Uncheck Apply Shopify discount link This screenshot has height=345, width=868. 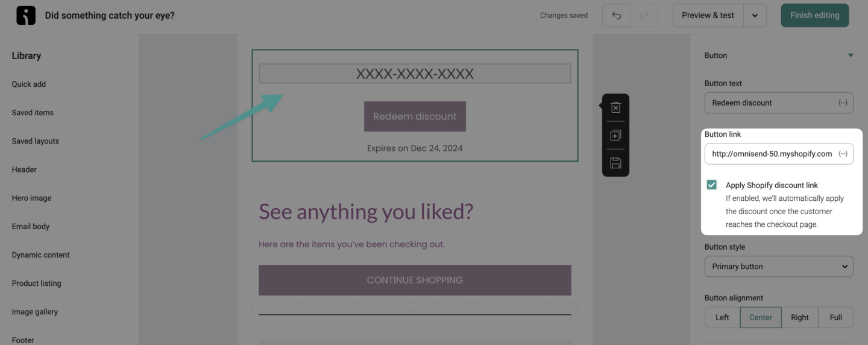point(712,185)
